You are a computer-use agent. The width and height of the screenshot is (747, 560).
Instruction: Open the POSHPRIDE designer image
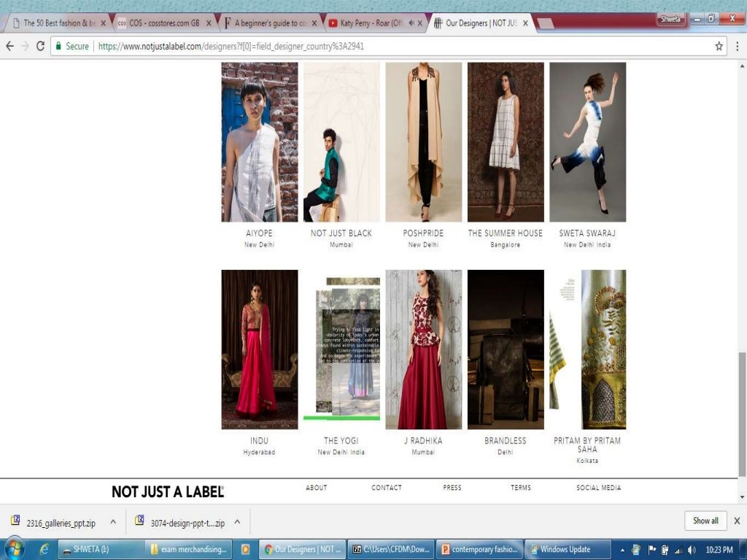tap(424, 142)
